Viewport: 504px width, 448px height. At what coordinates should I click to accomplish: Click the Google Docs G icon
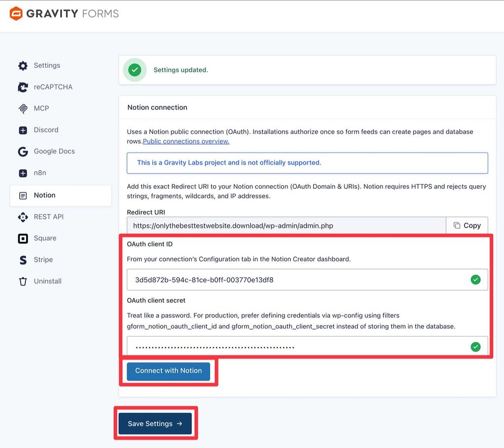[23, 152]
